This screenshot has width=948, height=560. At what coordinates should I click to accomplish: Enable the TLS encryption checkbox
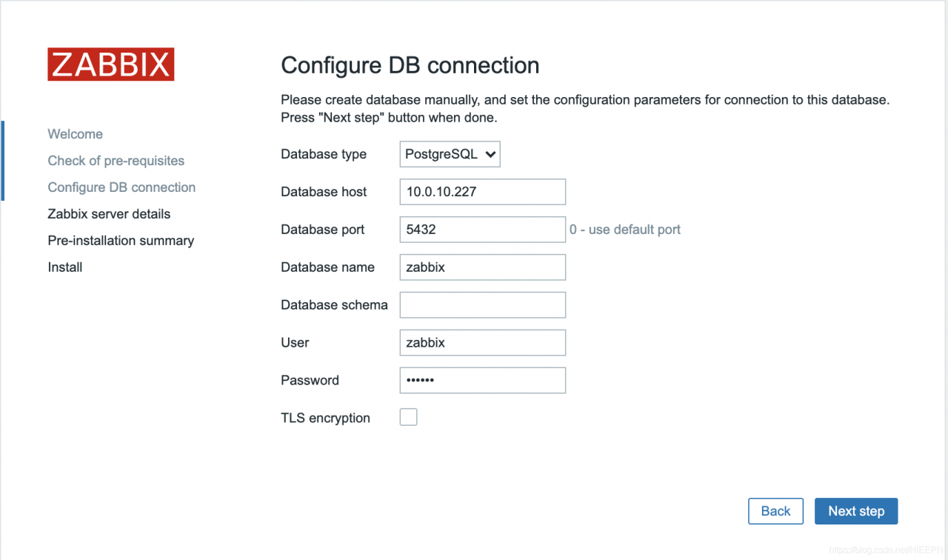(x=408, y=417)
